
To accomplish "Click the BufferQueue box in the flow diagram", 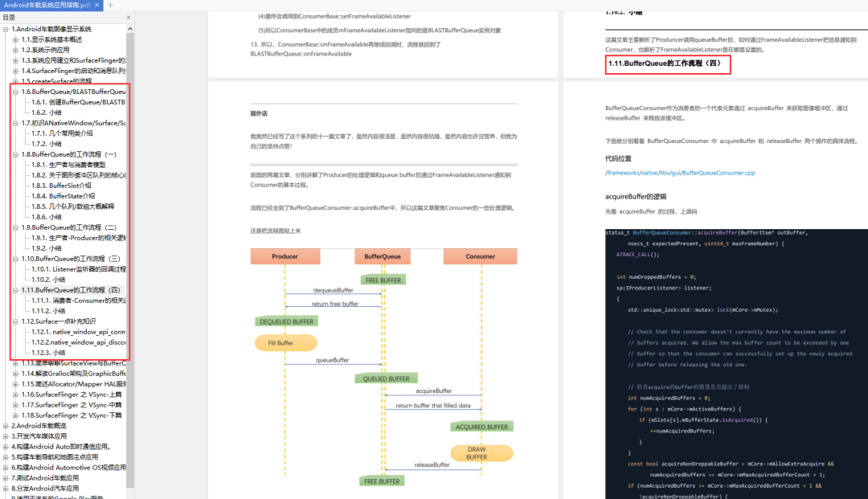I will click(x=383, y=256).
